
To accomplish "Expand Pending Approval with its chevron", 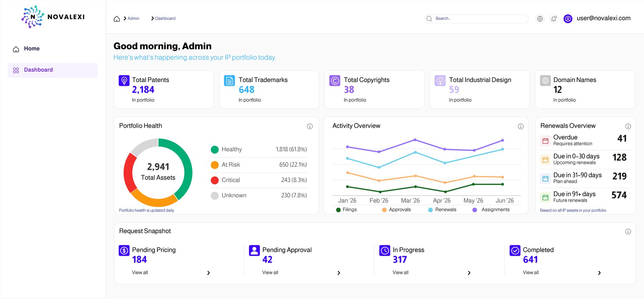I will (x=339, y=273).
